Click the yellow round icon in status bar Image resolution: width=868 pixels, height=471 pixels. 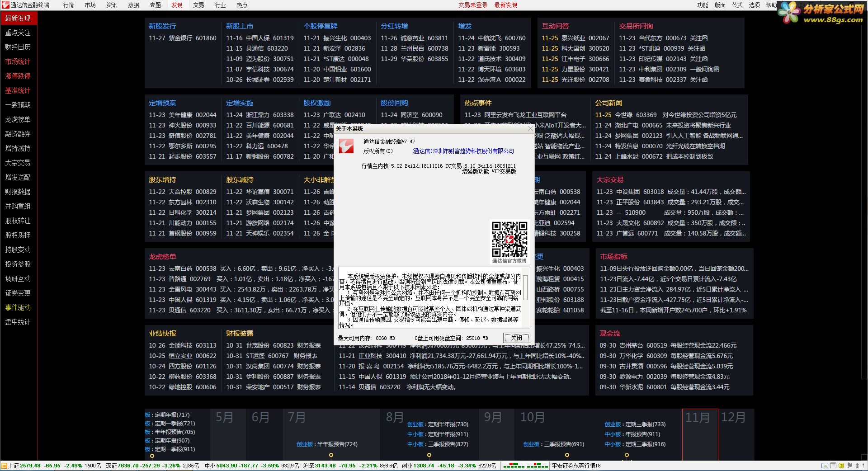tap(841, 466)
